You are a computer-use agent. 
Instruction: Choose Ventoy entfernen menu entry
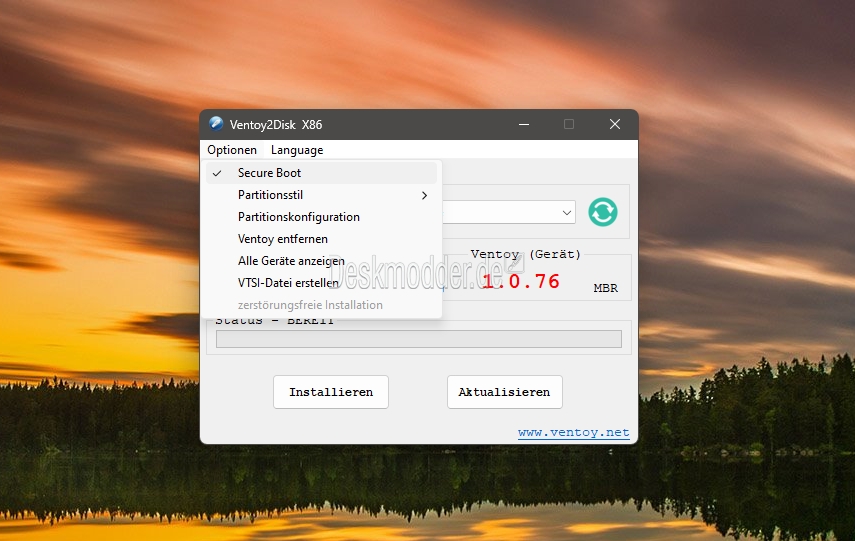tap(321, 239)
